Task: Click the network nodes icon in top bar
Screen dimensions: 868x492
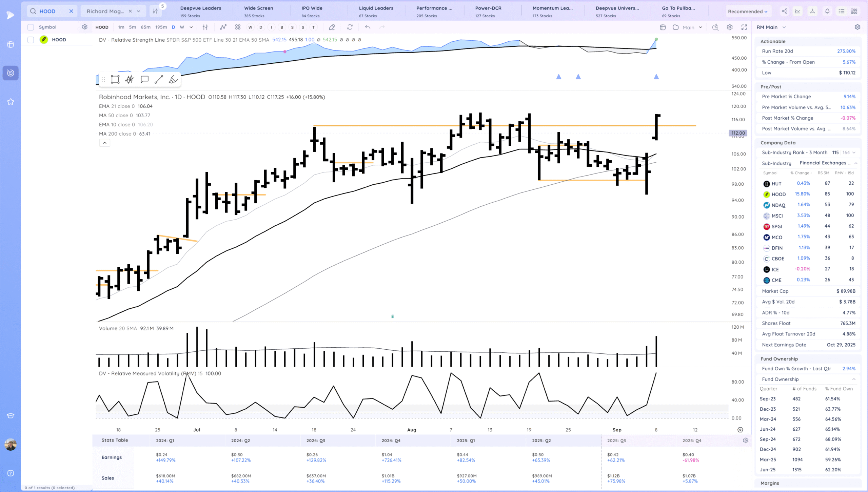Action: click(812, 11)
